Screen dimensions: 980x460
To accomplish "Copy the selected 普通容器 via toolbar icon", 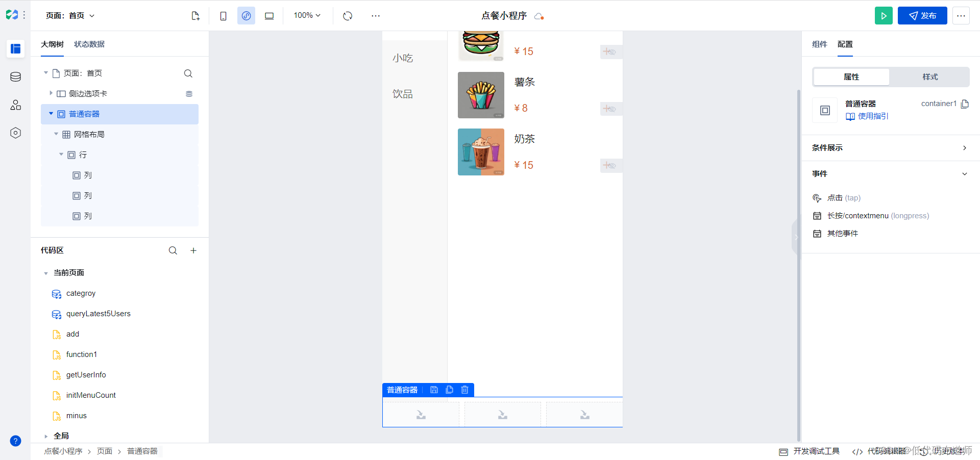I will [x=449, y=390].
